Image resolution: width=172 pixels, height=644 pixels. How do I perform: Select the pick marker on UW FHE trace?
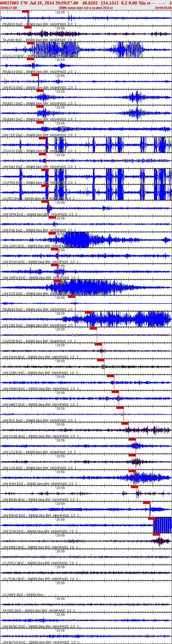52,217
